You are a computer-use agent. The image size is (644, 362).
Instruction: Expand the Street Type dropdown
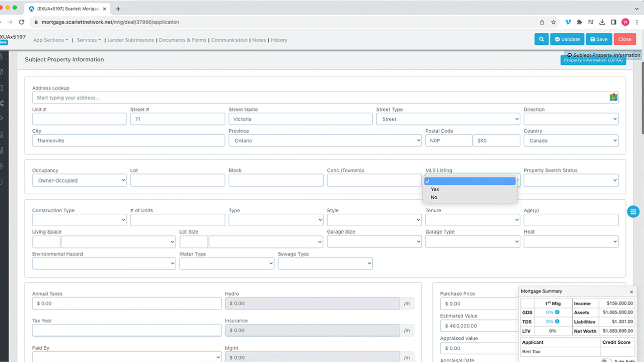pos(448,119)
